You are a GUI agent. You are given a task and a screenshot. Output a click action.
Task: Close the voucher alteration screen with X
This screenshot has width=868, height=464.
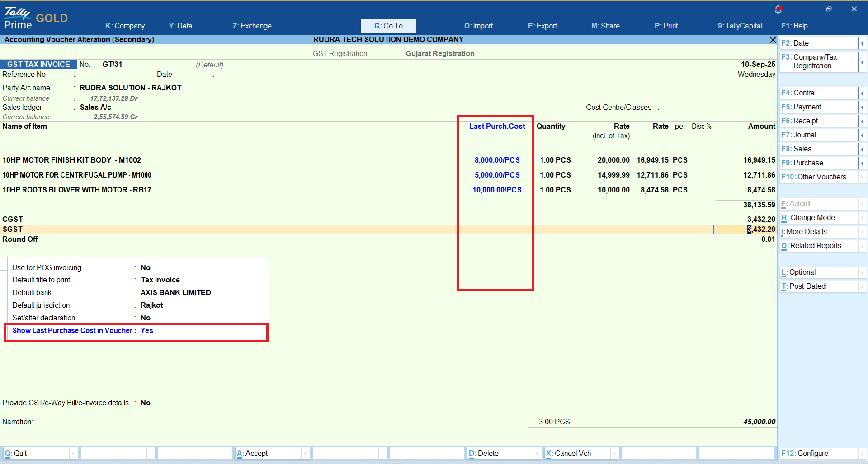click(x=773, y=40)
